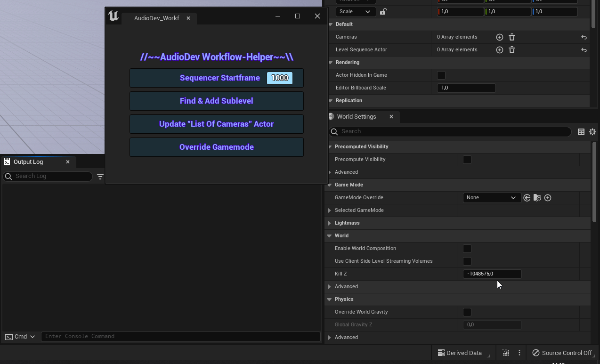Toggle Actor Hidden In Game checkbox
600x364 pixels.
pyautogui.click(x=441, y=75)
